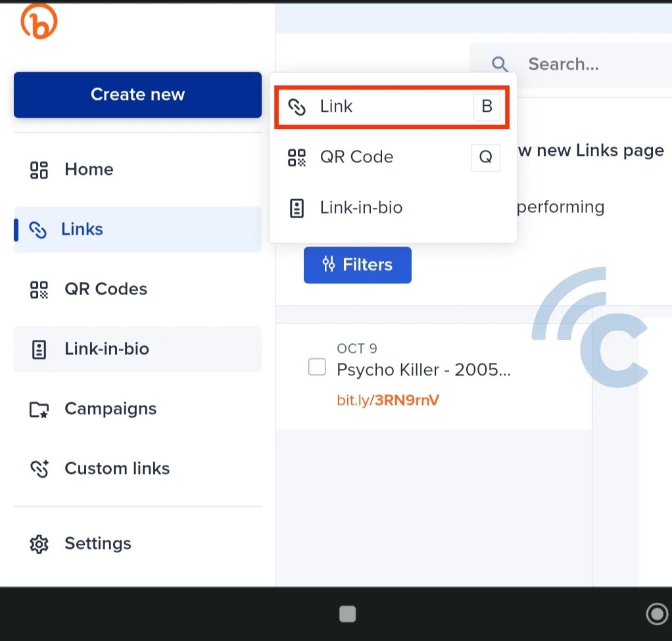The width and height of the screenshot is (672, 641).
Task: Open the Links section from the sidebar
Action: coord(82,229)
